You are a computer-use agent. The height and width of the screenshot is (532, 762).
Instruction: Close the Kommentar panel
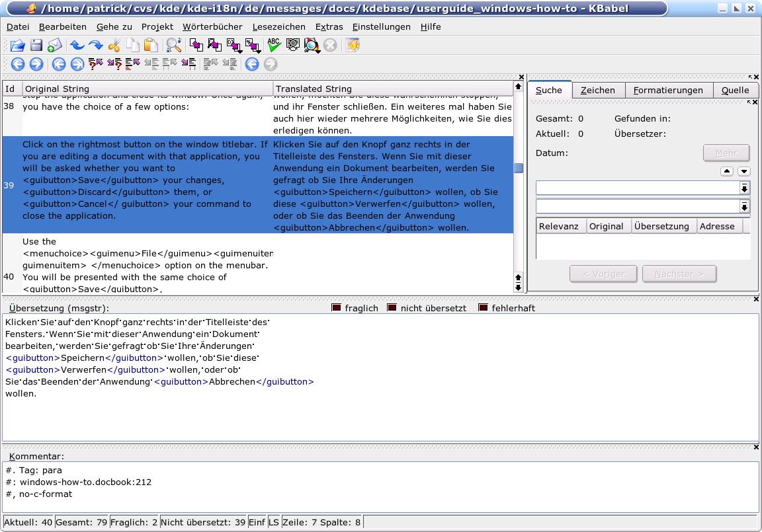[756, 447]
